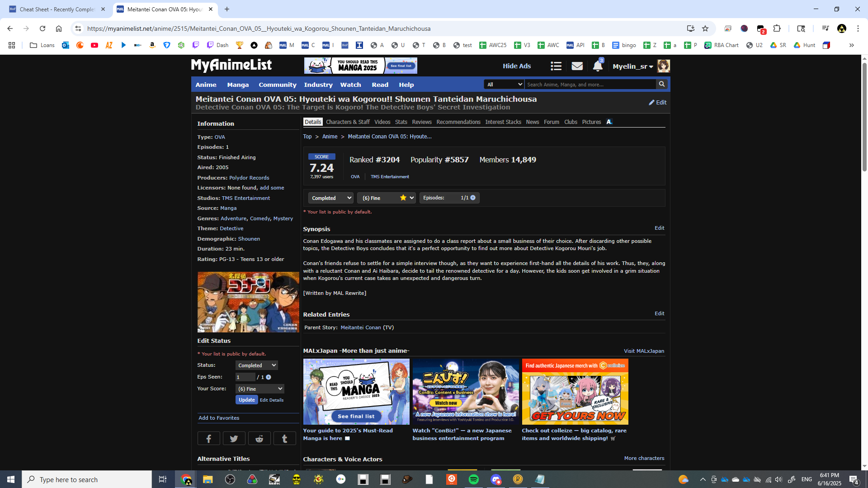Image resolution: width=868 pixels, height=488 pixels.
Task: Open the Visit MALxJapan link
Action: point(644,351)
